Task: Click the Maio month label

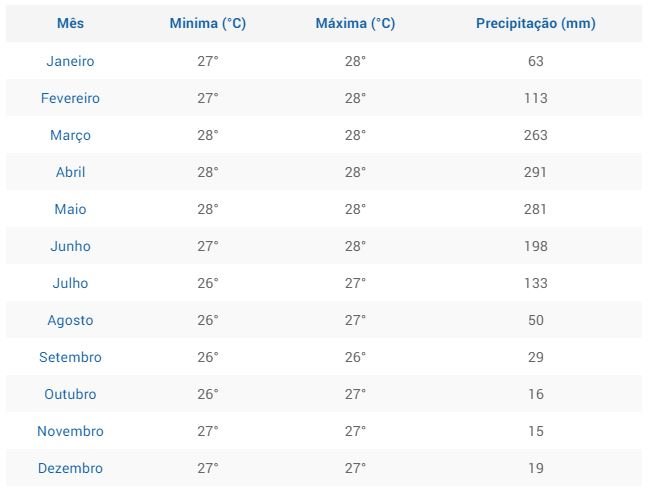Action: 70,209
